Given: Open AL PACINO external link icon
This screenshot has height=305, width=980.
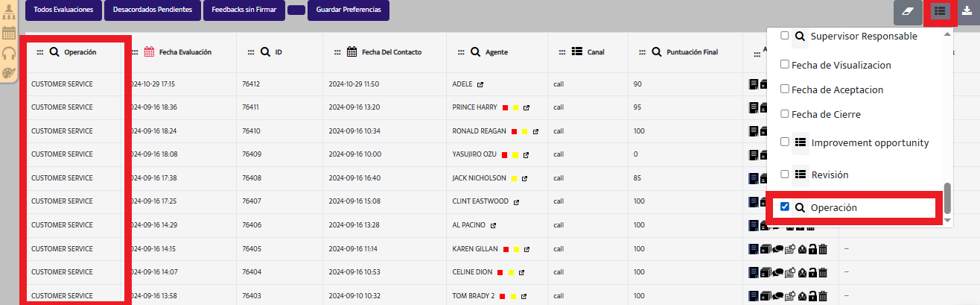Looking at the screenshot, I should (493, 225).
